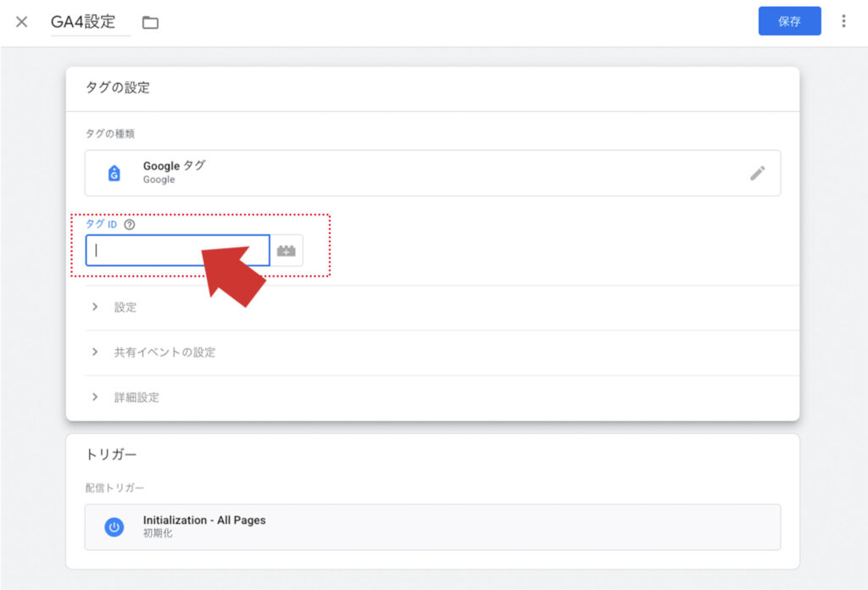Viewport: 868px width, 590px height.
Task: Click the Initialization trigger power icon
Action: point(114,526)
